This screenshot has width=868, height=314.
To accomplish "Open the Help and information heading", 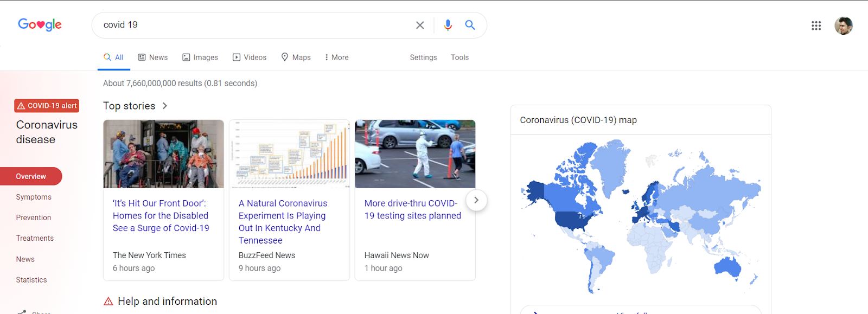I will [167, 302].
